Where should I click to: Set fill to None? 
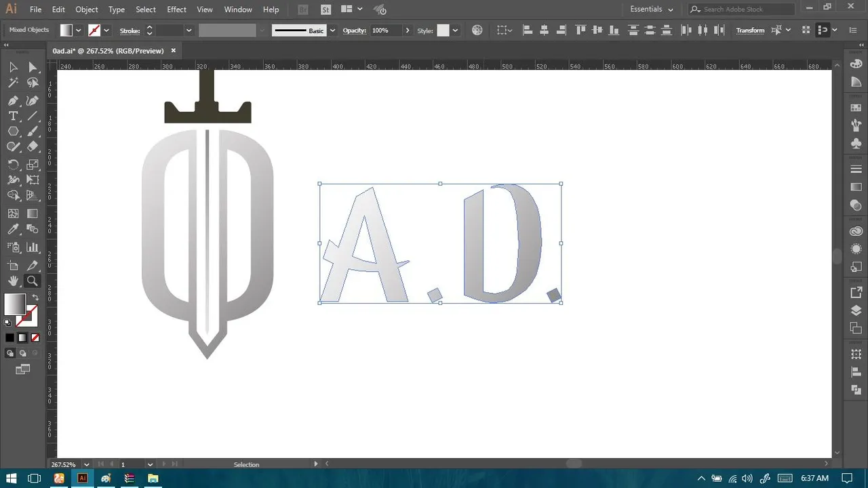coord(35,338)
